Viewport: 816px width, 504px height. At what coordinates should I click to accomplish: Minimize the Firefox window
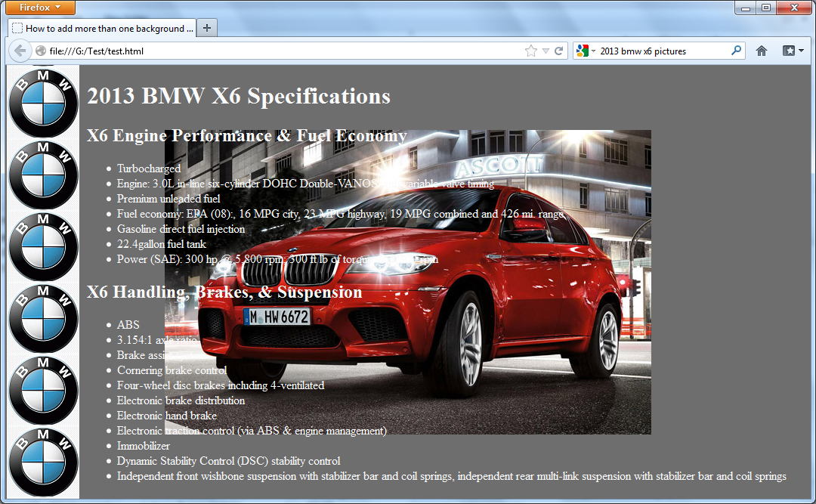(x=746, y=8)
